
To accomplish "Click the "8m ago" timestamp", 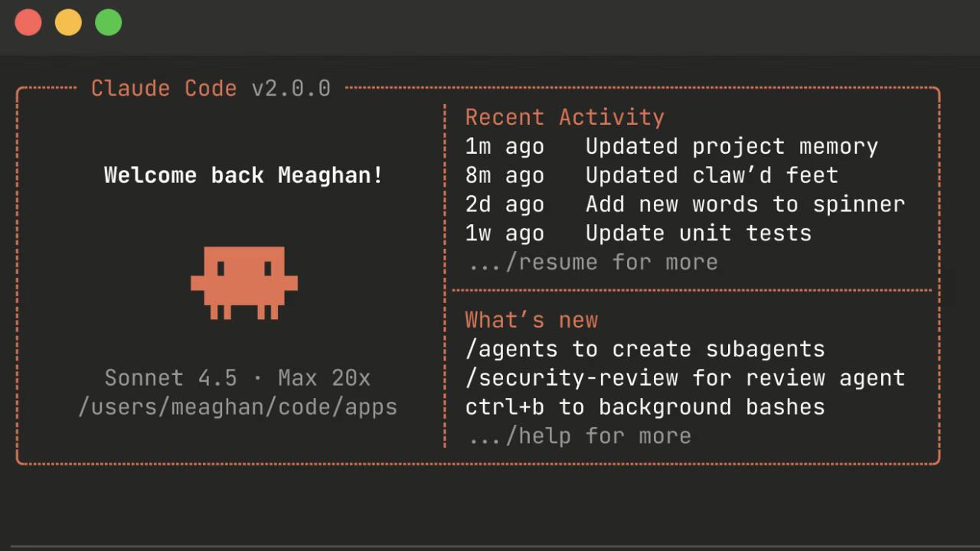I will (505, 175).
